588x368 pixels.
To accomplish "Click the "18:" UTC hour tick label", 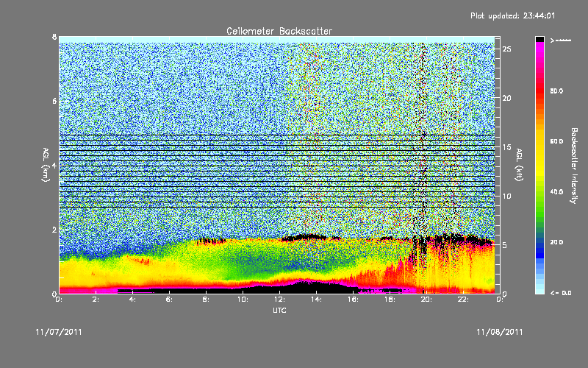I will click(x=390, y=300).
